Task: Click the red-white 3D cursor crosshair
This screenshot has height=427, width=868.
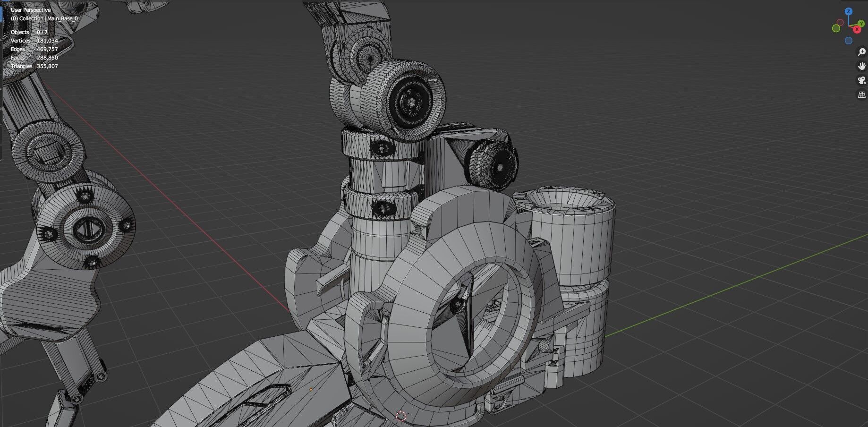Action: pos(401,416)
